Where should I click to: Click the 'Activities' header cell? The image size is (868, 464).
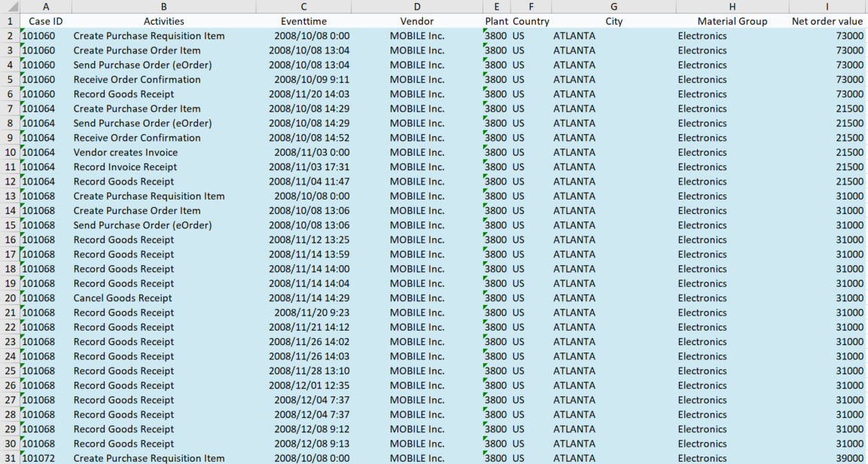click(164, 21)
